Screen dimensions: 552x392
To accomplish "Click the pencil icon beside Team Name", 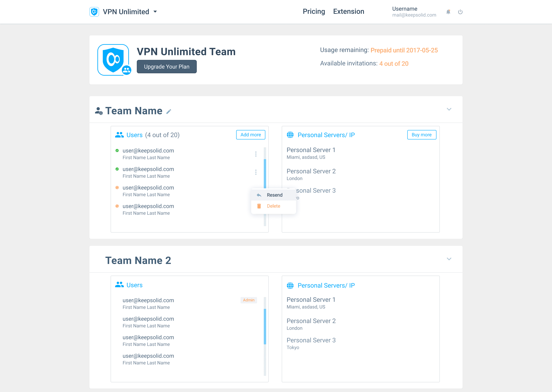I will pos(169,111).
